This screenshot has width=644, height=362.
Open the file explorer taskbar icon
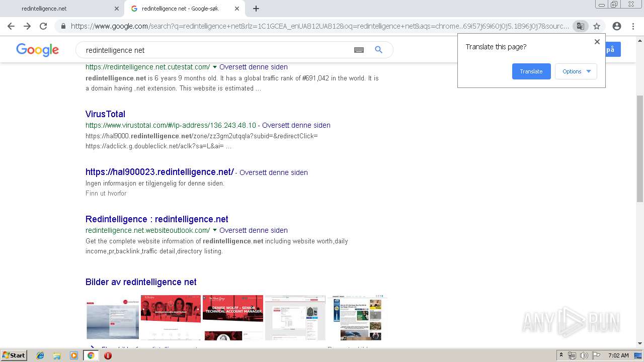click(57, 355)
